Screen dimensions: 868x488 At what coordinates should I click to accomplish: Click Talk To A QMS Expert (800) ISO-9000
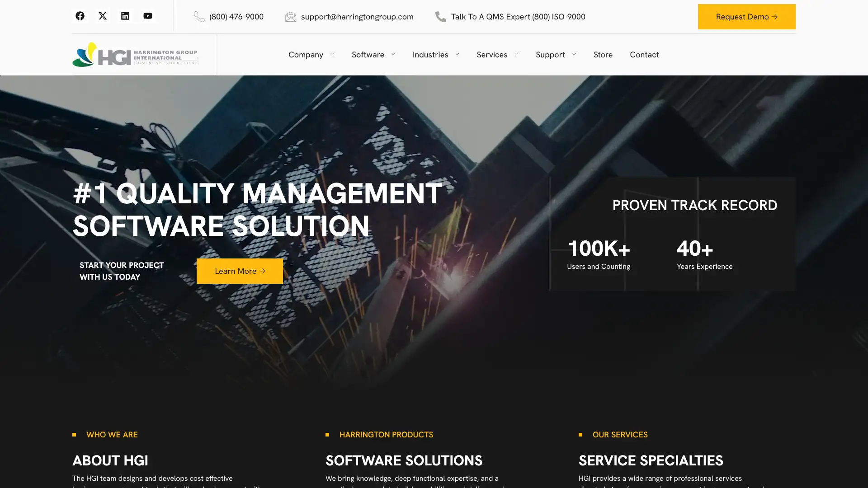pyautogui.click(x=518, y=17)
